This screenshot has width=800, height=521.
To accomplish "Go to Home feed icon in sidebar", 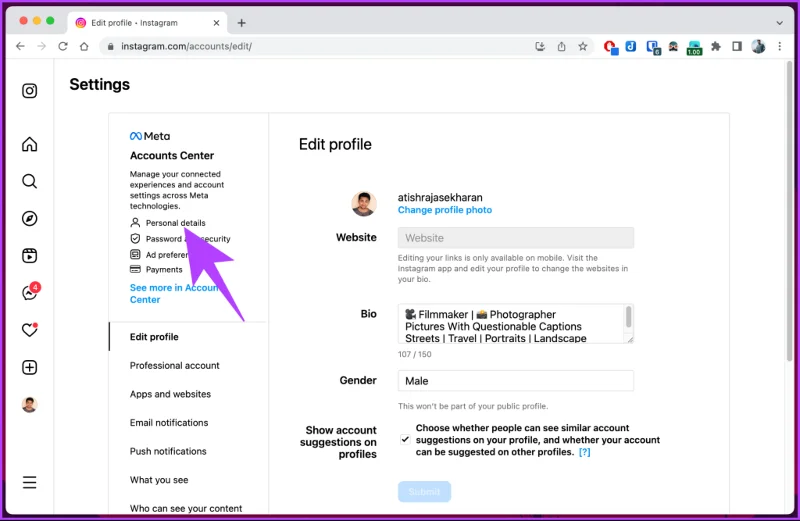I will 30,144.
